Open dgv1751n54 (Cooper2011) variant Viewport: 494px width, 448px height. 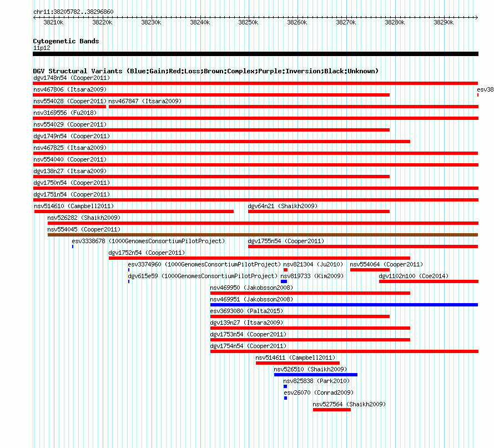[x=72, y=194]
